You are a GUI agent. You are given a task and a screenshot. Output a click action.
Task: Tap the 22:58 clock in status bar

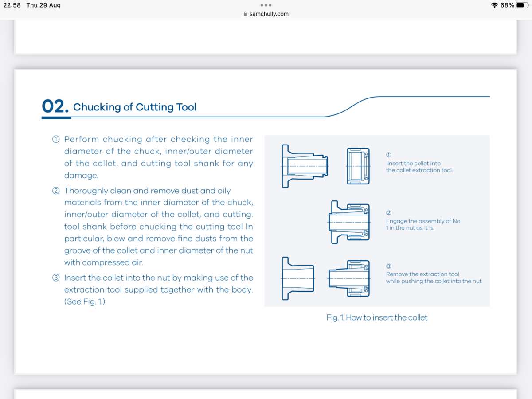[12, 5]
